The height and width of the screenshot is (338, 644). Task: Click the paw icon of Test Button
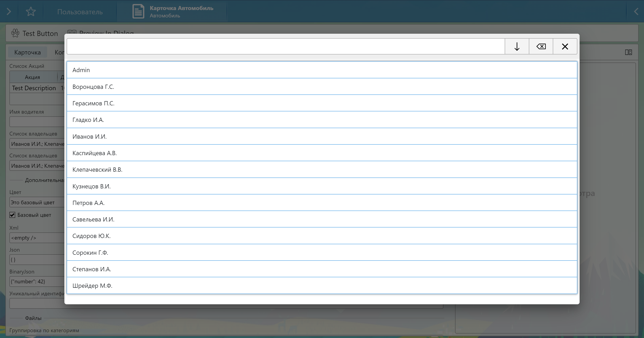click(15, 33)
